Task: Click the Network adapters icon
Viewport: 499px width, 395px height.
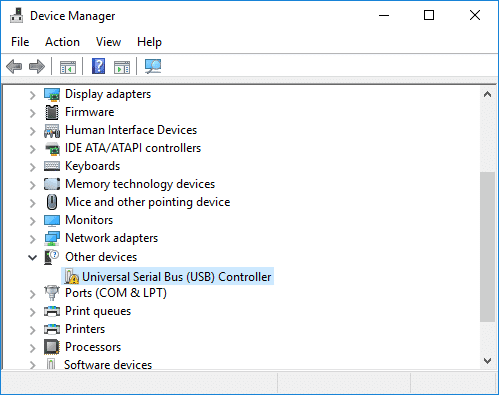Action: pyautogui.click(x=52, y=238)
